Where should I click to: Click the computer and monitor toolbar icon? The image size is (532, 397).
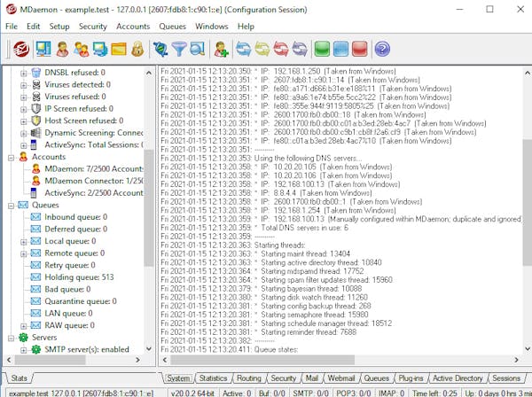coord(100,49)
